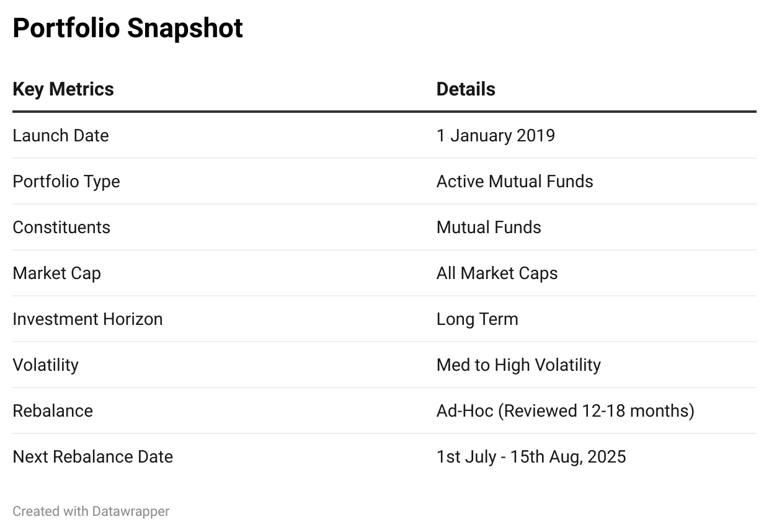Click the Portfolio Snapshot title

128,29
